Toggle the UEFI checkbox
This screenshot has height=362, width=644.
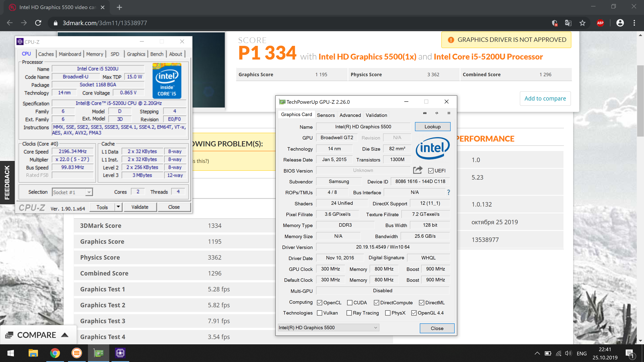[430, 171]
